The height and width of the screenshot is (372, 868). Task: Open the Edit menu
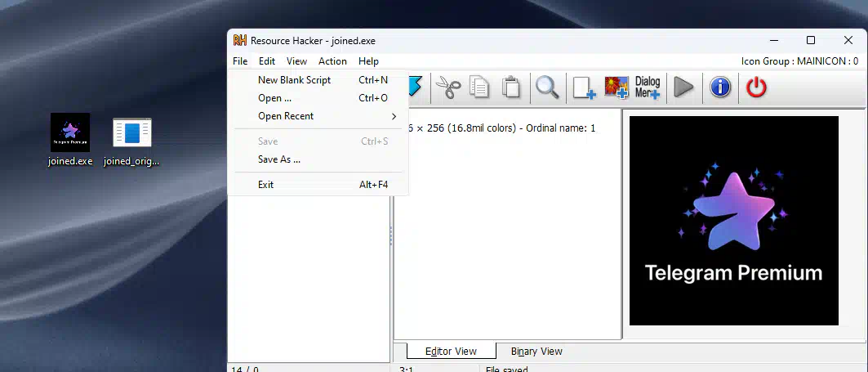click(267, 61)
